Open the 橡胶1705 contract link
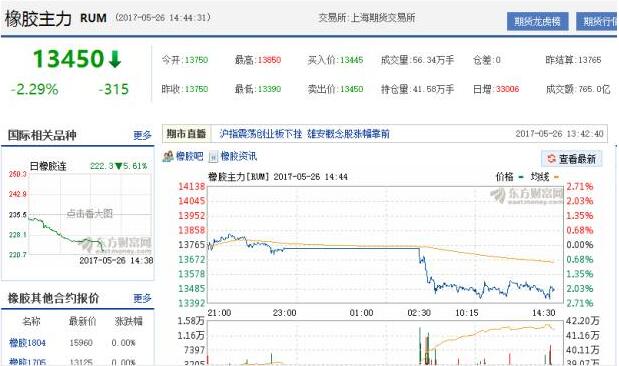The image size is (619, 366). pyautogui.click(x=27, y=362)
